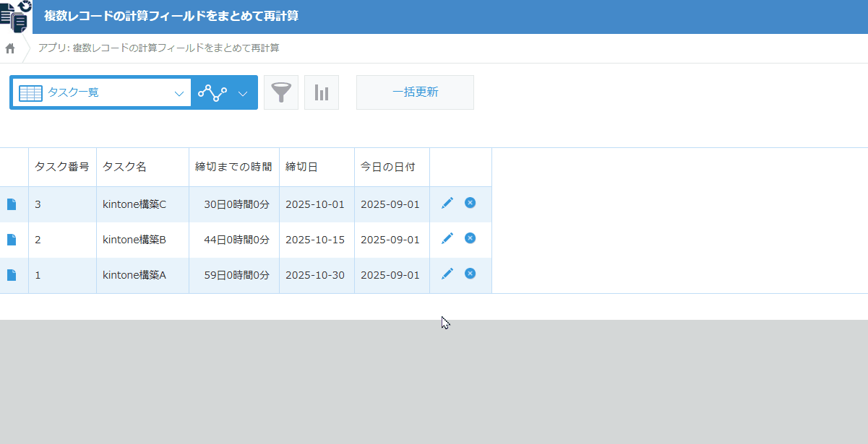The height and width of the screenshot is (444, 868).
Task: Edit the kintone構築B record with pencil
Action: pos(447,238)
